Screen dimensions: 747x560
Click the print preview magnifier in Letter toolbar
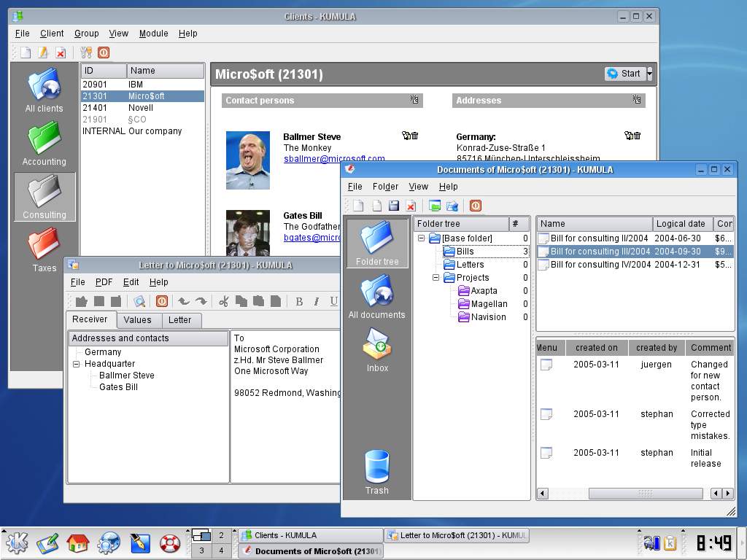pyautogui.click(x=139, y=301)
